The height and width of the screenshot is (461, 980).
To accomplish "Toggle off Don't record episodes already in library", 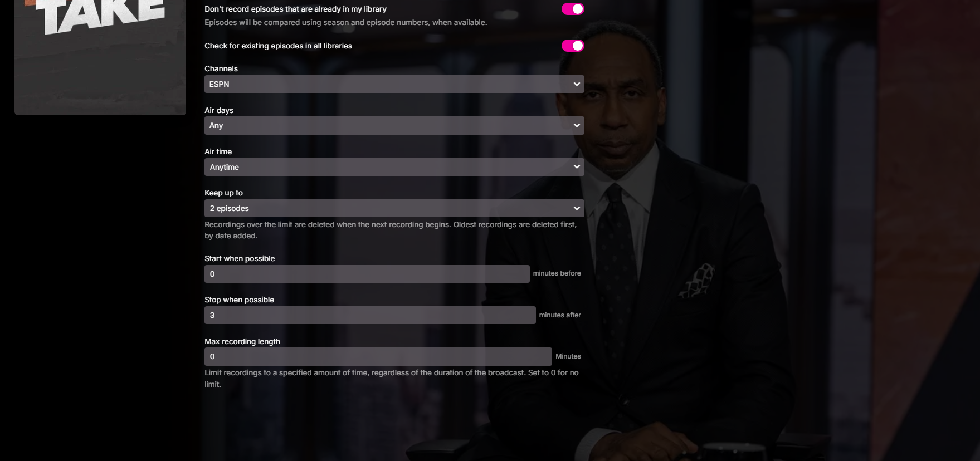I will click(x=573, y=9).
